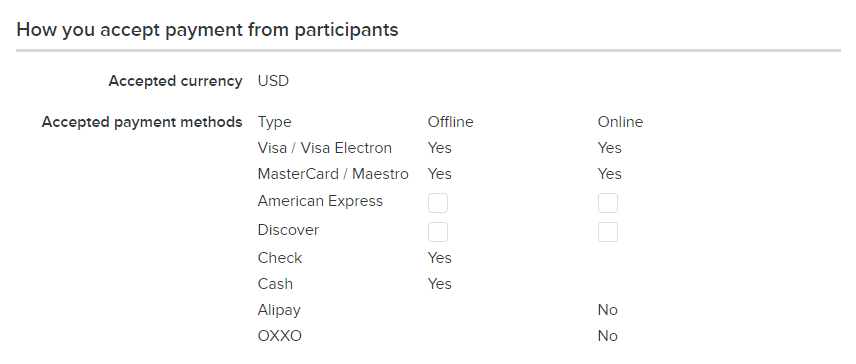
Task: Tick the Discover offline checkbox
Action: pos(438,232)
